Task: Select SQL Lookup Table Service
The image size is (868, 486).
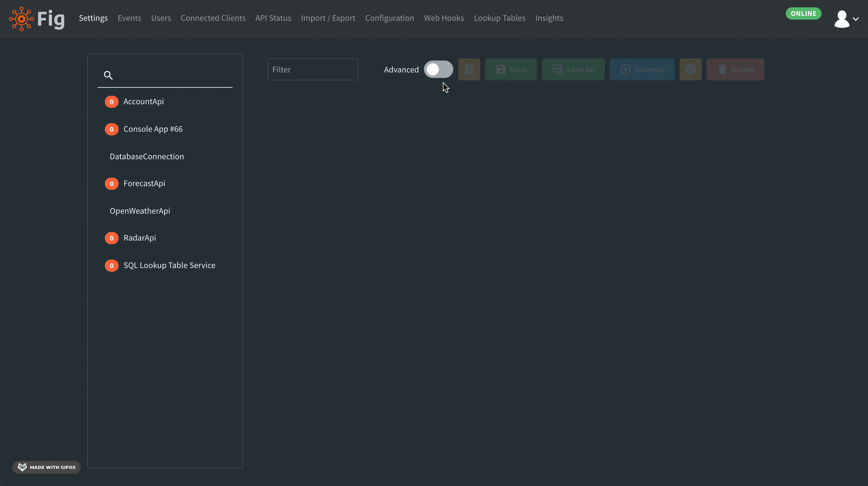Action: pyautogui.click(x=169, y=265)
